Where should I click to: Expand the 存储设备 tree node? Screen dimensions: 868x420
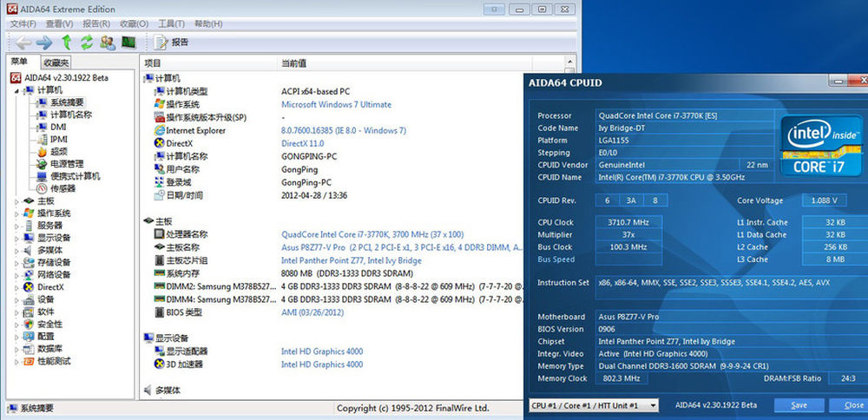[16, 262]
